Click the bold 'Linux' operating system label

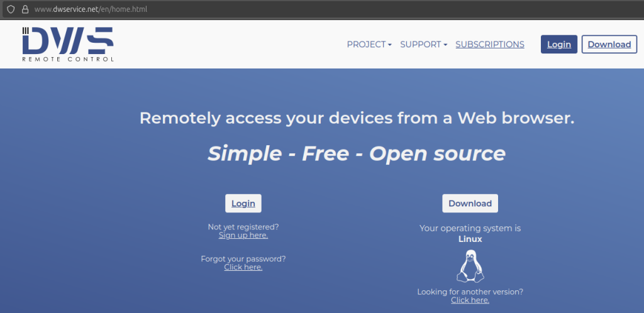(470, 239)
